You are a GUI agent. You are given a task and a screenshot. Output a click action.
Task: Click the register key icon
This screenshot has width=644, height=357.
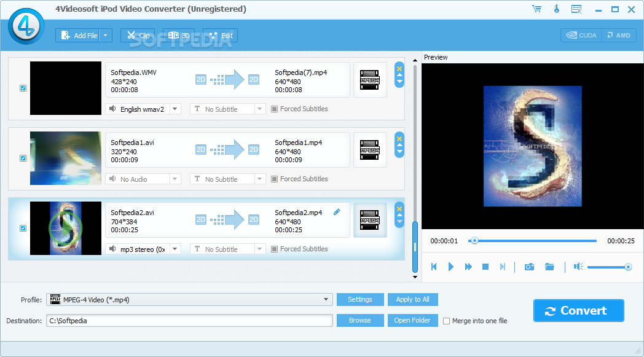click(557, 9)
